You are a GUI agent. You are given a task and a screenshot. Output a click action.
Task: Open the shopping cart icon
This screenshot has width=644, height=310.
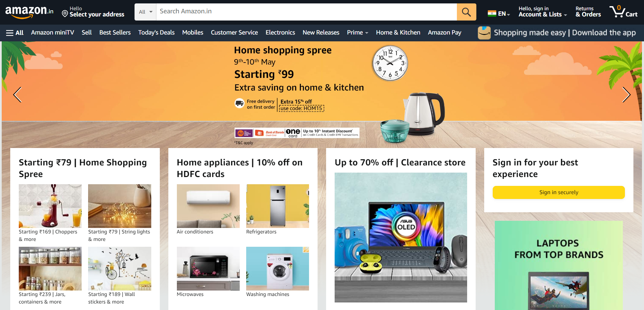point(624,12)
